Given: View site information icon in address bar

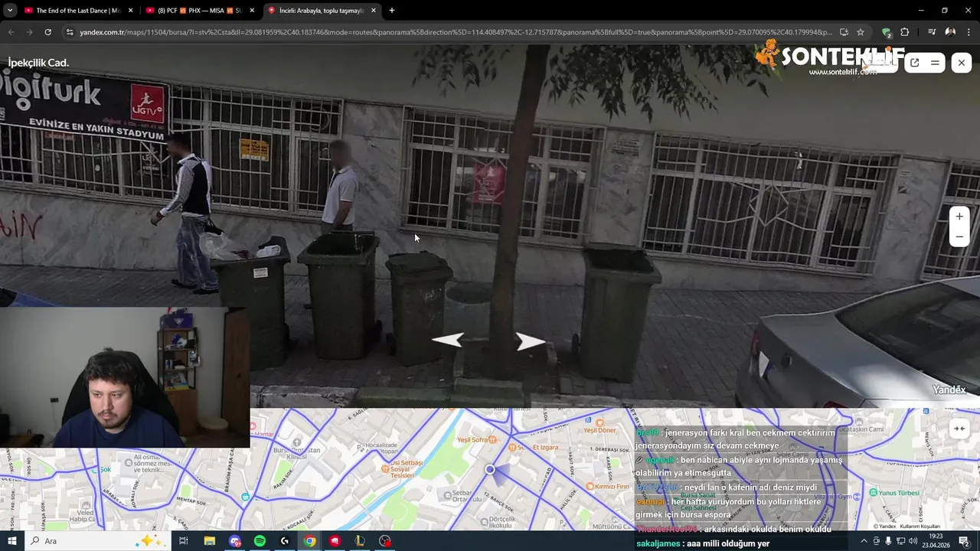Looking at the screenshot, I should coord(69,32).
